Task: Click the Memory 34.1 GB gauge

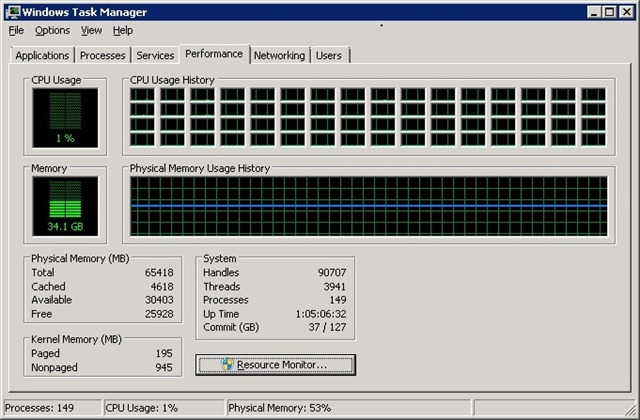Action: click(x=65, y=206)
